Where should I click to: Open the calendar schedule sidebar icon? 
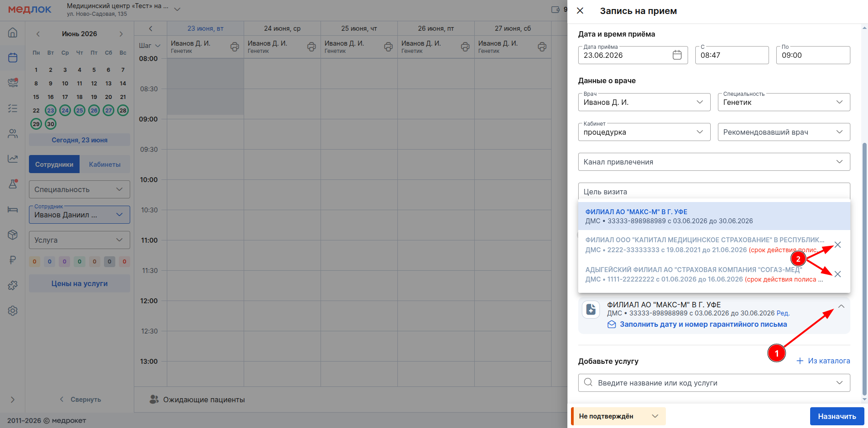click(13, 57)
